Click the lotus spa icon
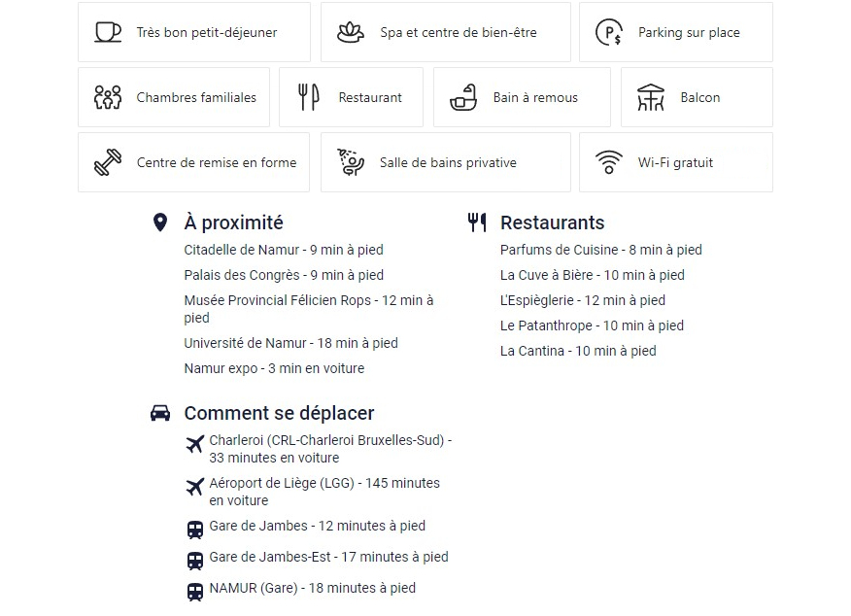Viewport: 851px width, 616px height. (x=351, y=33)
